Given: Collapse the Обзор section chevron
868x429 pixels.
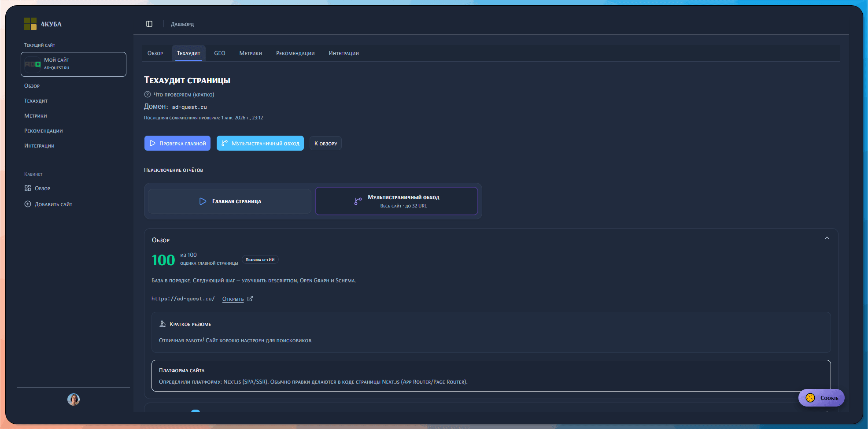Looking at the screenshot, I should tap(827, 238).
